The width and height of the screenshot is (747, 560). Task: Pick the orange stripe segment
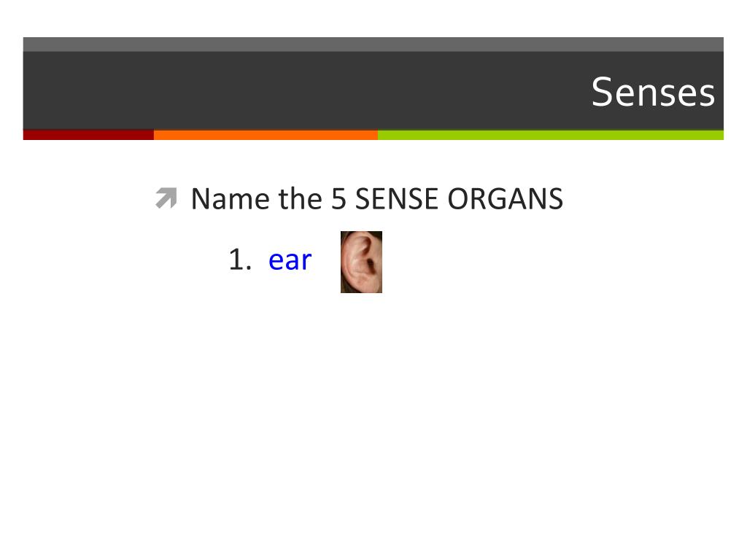pos(266,135)
